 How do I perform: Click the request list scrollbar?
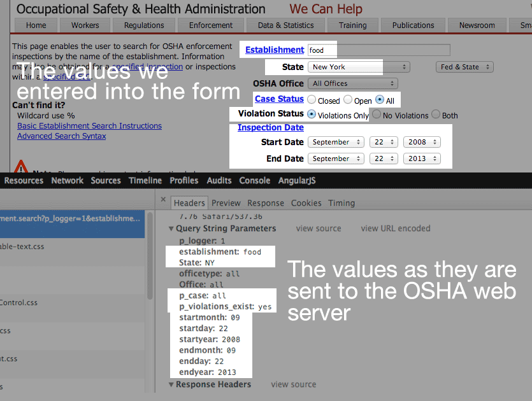150,256
